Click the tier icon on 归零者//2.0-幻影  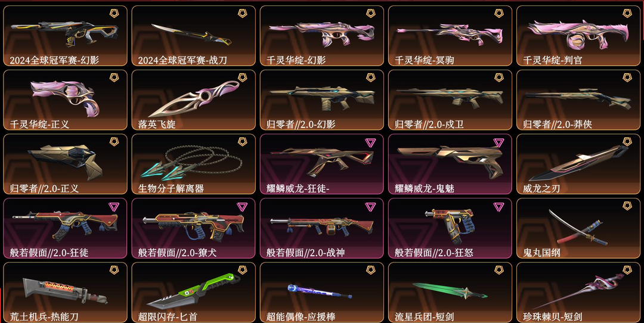tap(370, 77)
